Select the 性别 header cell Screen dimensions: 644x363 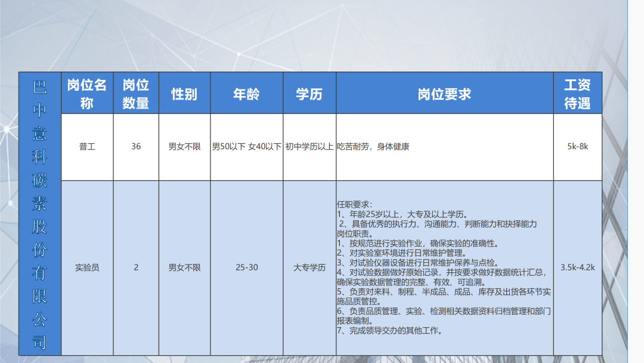pyautogui.click(x=184, y=93)
